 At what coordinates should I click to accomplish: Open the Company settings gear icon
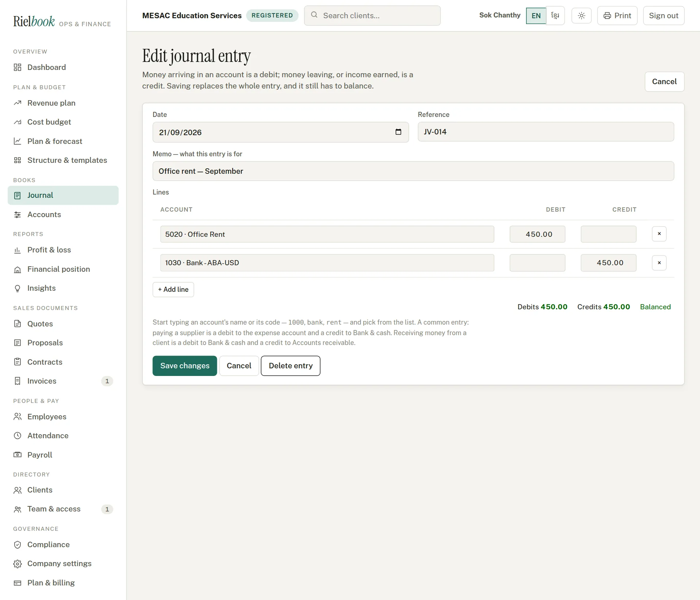tap(17, 564)
